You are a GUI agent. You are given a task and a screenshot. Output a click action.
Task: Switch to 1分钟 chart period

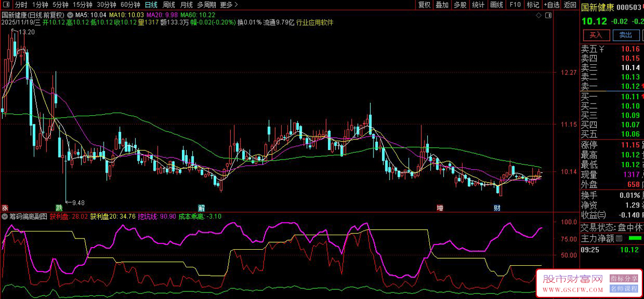(40, 5)
